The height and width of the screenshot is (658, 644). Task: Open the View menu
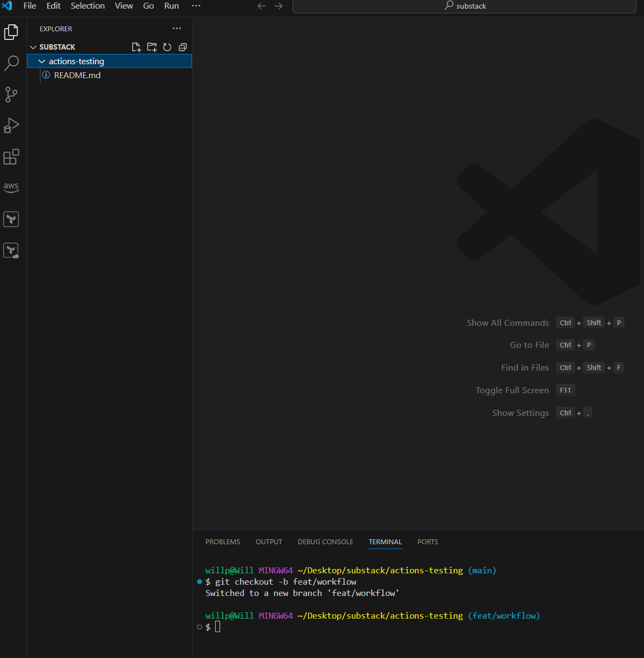(124, 6)
